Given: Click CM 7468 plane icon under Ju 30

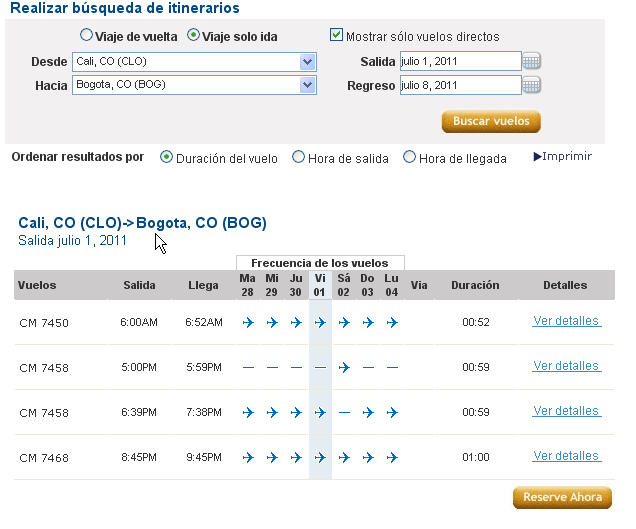Looking at the screenshot, I should coord(296,458).
